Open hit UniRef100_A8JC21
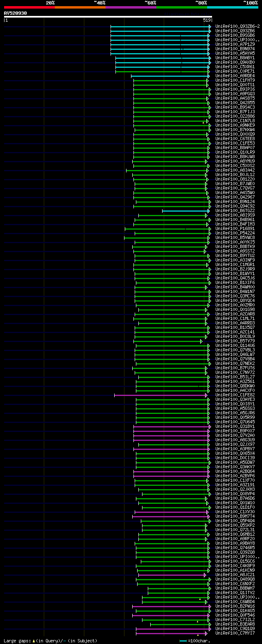The width and height of the screenshot is (262, 644). [x=235, y=575]
